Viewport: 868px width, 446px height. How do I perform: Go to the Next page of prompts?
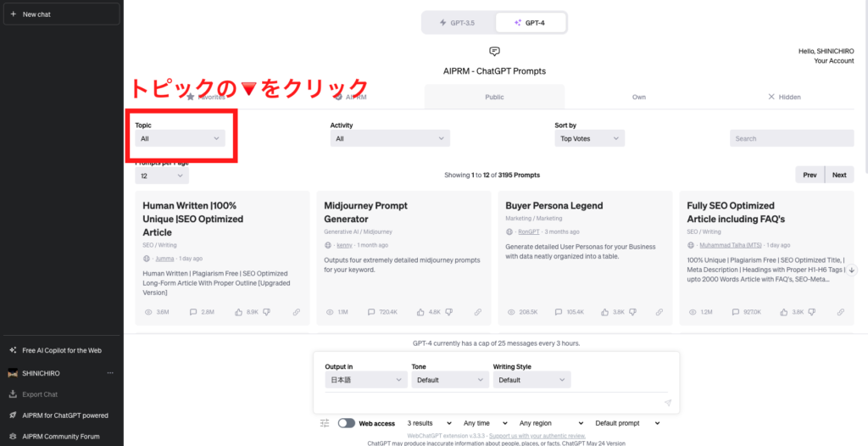pos(839,175)
